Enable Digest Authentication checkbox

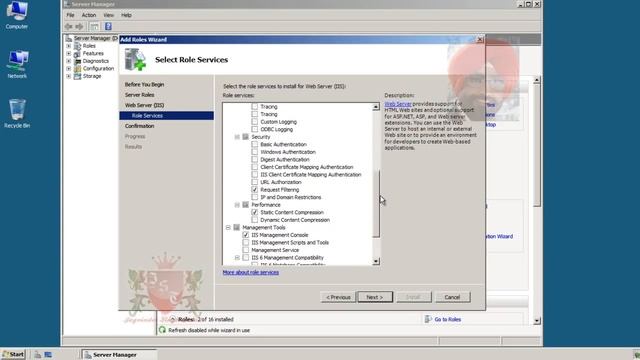255,160
